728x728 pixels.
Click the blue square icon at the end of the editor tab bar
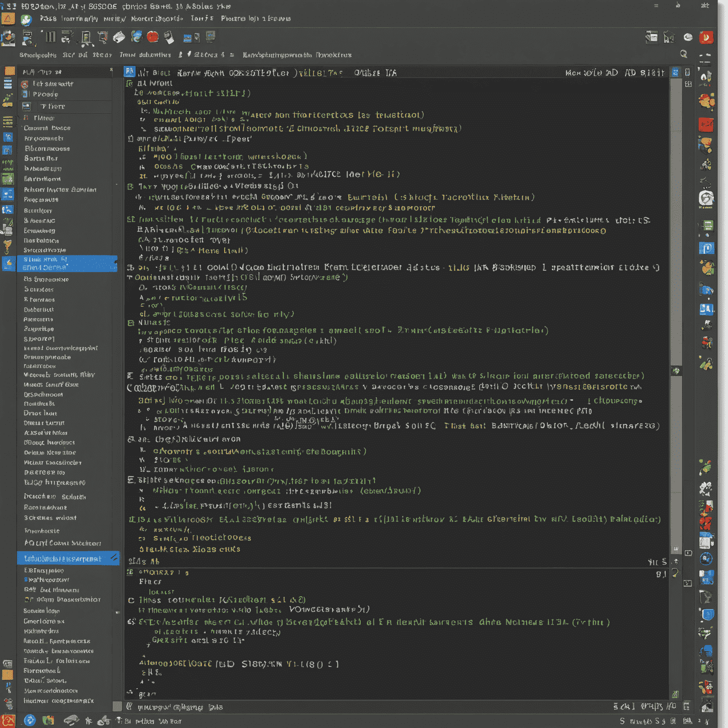coord(675,73)
